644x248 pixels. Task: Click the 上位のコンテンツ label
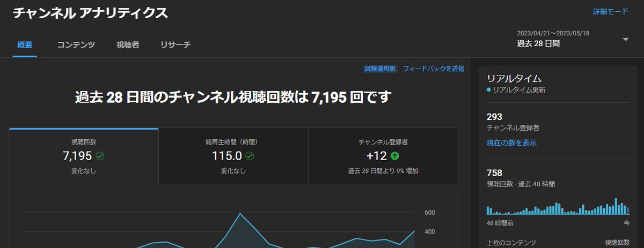click(x=511, y=243)
